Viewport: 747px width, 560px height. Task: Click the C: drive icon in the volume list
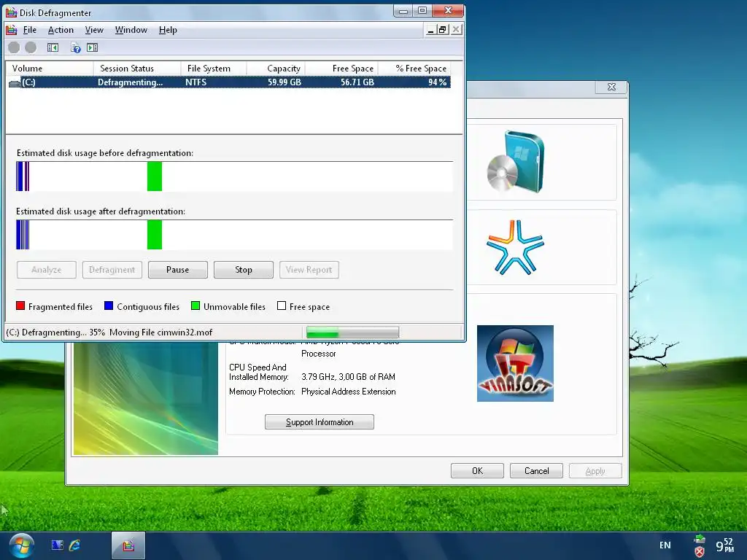[15, 83]
